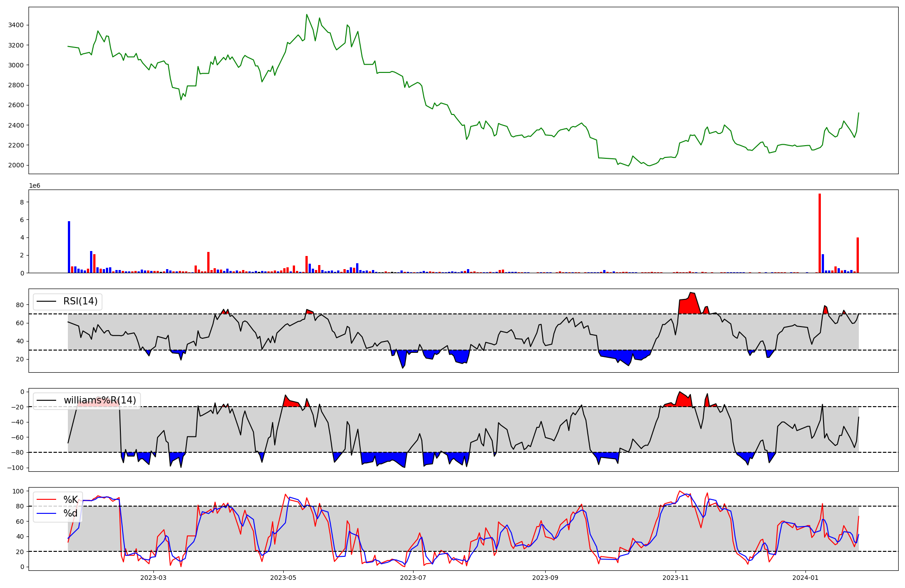Click the 2800 price axis tick
The height and width of the screenshot is (588, 905).
pyautogui.click(x=16, y=85)
